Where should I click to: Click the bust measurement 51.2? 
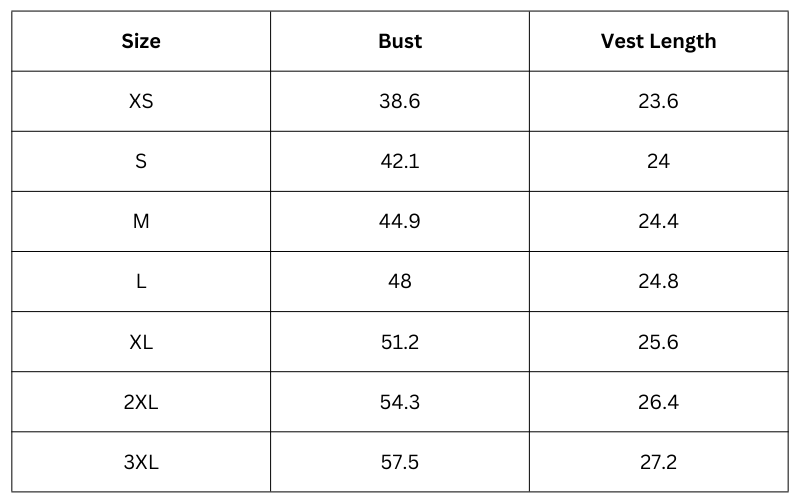tap(400, 342)
